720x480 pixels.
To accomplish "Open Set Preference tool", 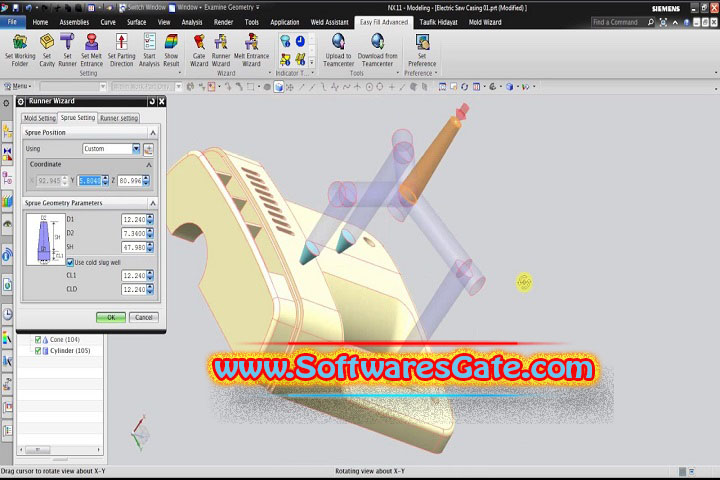I will point(422,51).
